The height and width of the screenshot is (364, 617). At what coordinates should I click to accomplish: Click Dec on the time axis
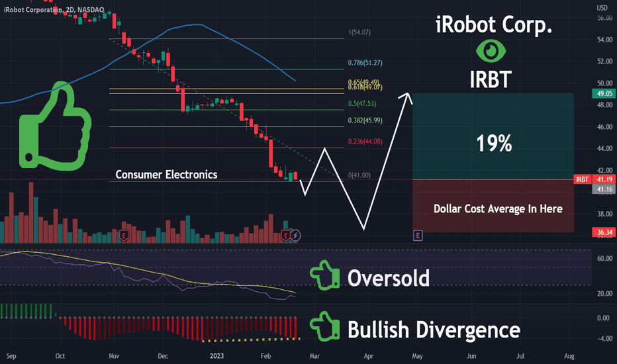click(x=162, y=356)
